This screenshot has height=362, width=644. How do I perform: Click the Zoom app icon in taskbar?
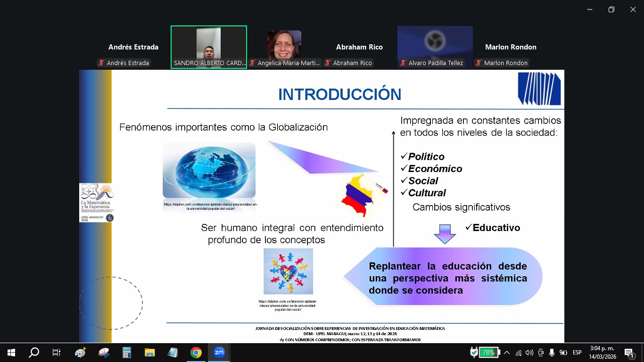219,353
